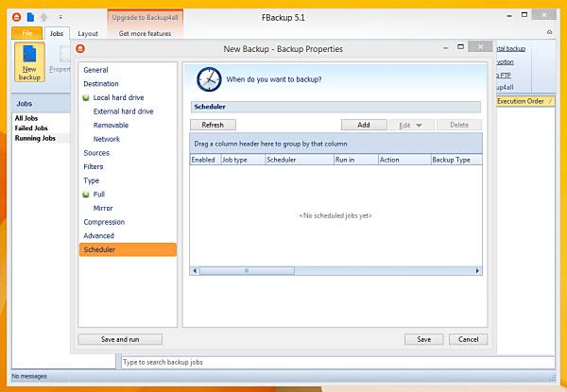Image resolution: width=567 pixels, height=392 pixels.
Task: Click the Save button
Action: pyautogui.click(x=423, y=339)
